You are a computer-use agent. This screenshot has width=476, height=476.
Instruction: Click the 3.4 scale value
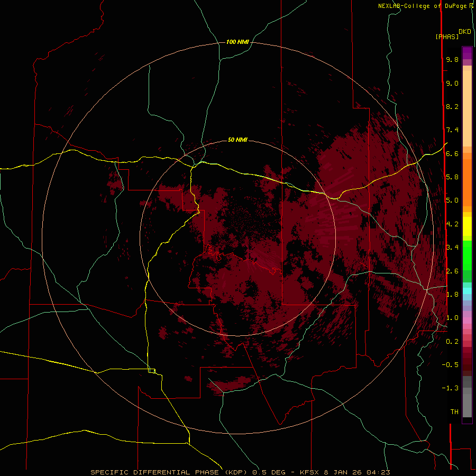(452, 248)
